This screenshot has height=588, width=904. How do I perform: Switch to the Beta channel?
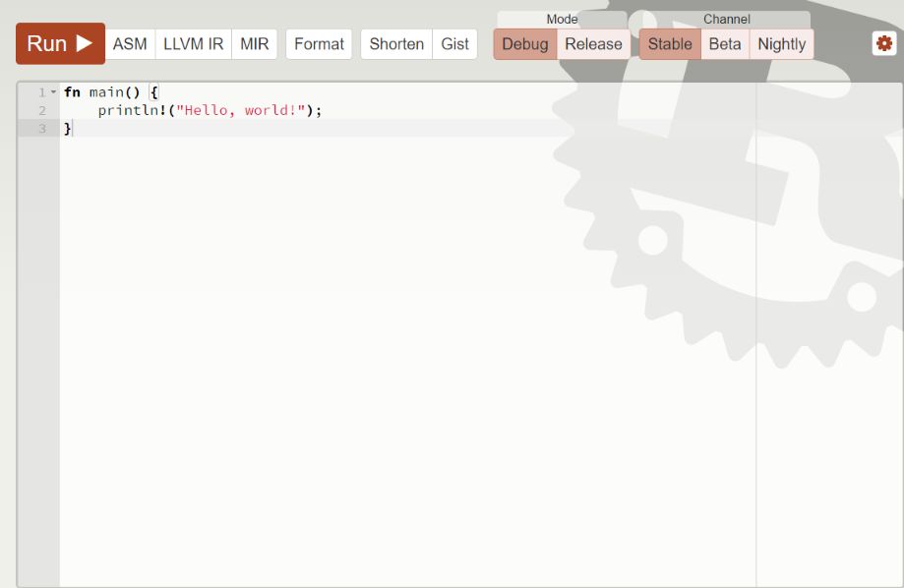click(724, 44)
